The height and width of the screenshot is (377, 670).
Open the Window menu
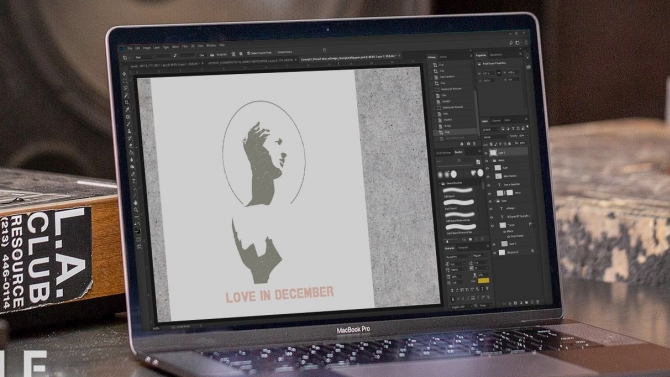211,45
